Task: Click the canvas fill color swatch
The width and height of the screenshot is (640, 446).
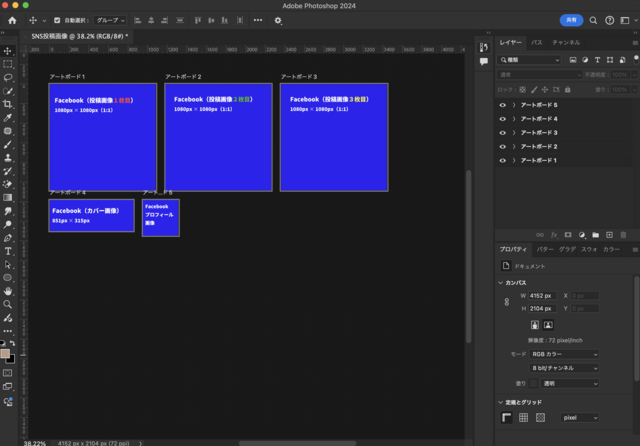Action: pos(533,384)
